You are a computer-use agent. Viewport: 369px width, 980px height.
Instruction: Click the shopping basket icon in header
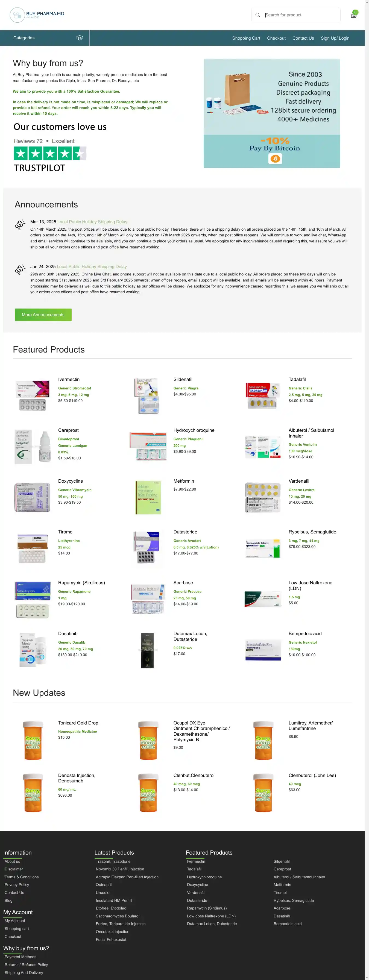[x=353, y=15]
